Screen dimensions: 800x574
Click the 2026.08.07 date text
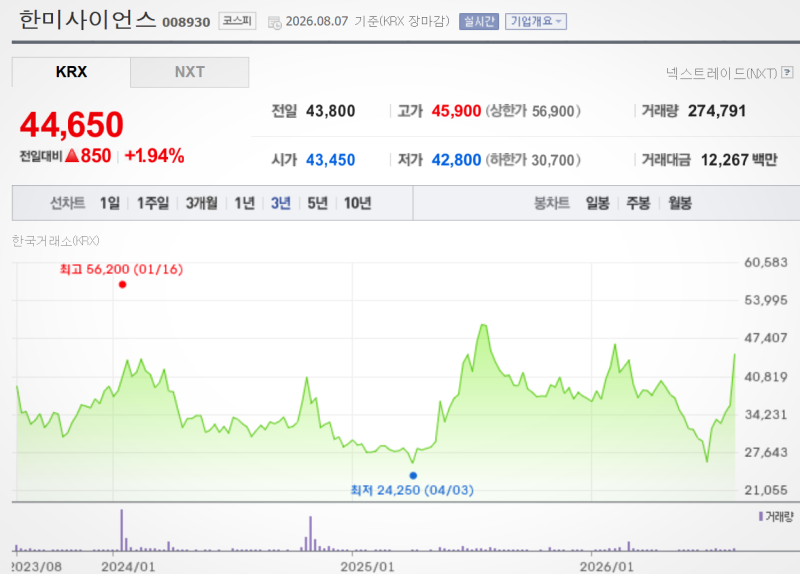pos(317,21)
